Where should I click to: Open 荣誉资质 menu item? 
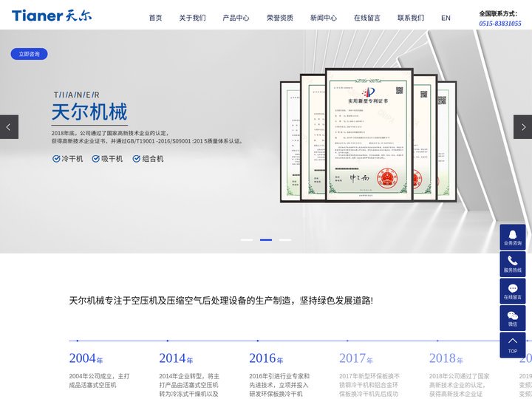(279, 18)
